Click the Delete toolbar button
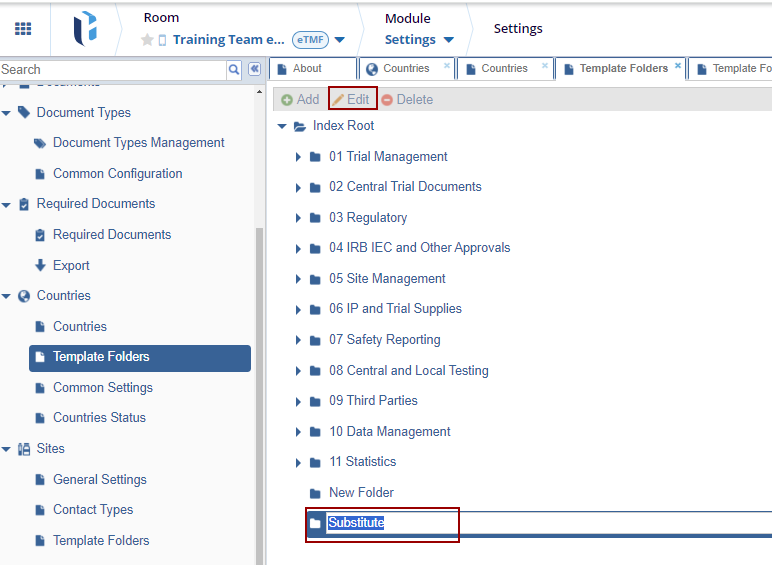 (x=407, y=99)
